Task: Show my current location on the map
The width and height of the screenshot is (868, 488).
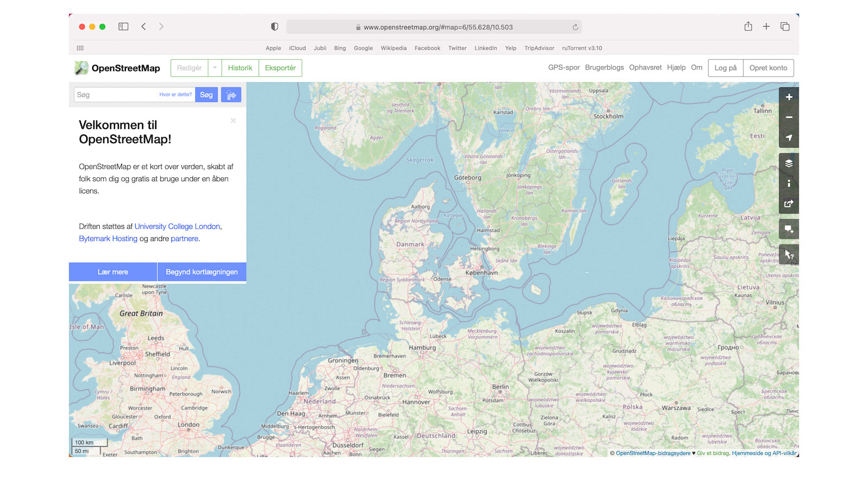Action: [x=789, y=138]
